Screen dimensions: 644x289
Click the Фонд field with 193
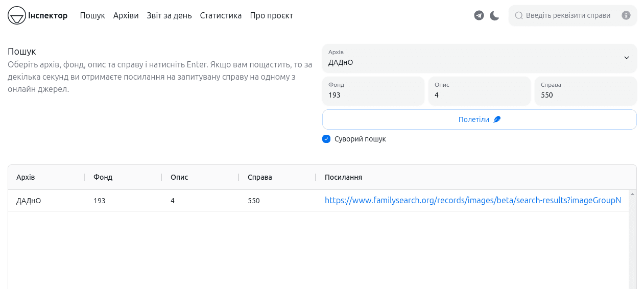point(373,91)
